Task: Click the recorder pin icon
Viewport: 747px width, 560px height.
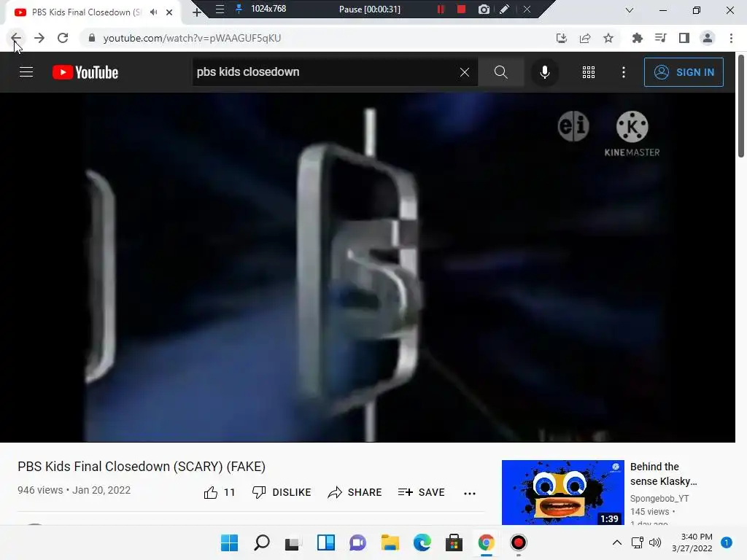Action: coord(239,9)
